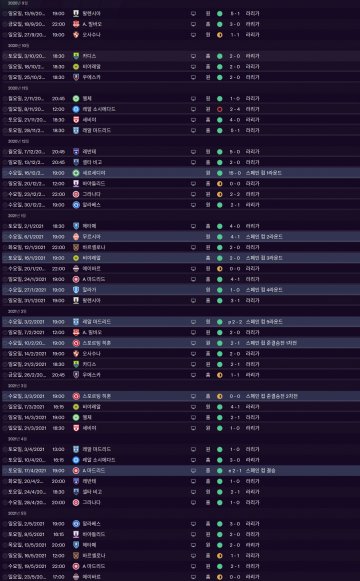
Task: Open p2-2 penalty result against Real Madrid
Action: pos(235,322)
